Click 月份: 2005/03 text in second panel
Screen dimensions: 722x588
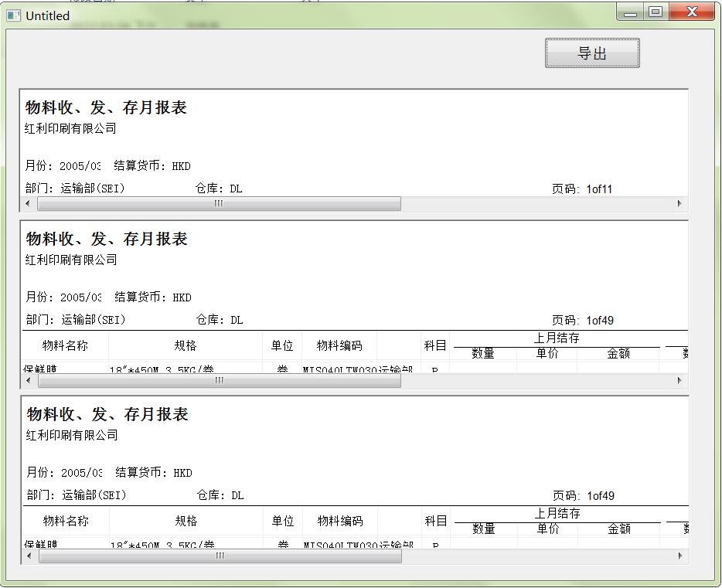click(63, 297)
